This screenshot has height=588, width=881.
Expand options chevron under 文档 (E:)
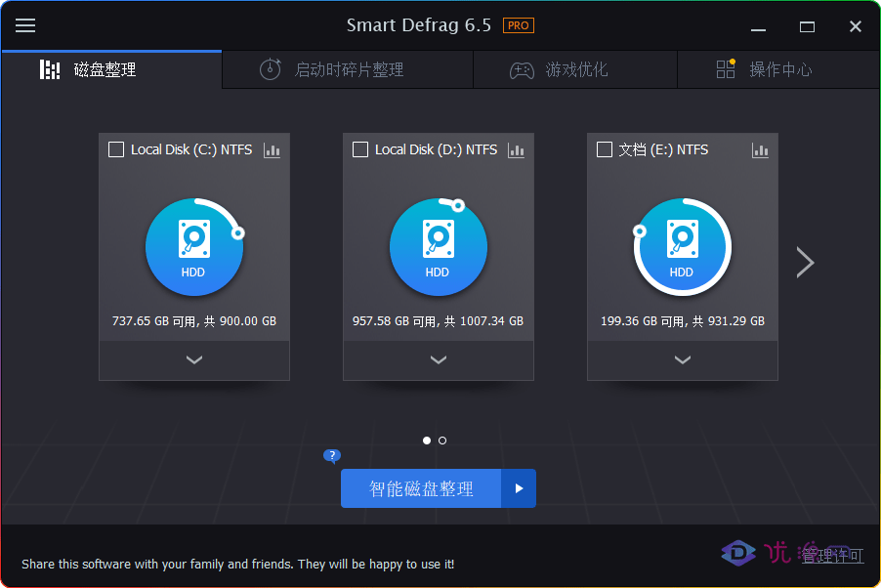pyautogui.click(x=682, y=359)
